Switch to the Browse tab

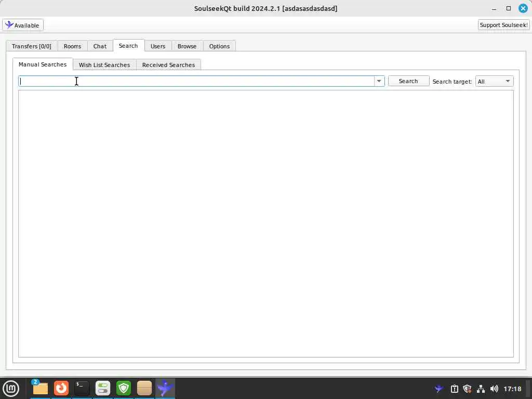pos(187,46)
